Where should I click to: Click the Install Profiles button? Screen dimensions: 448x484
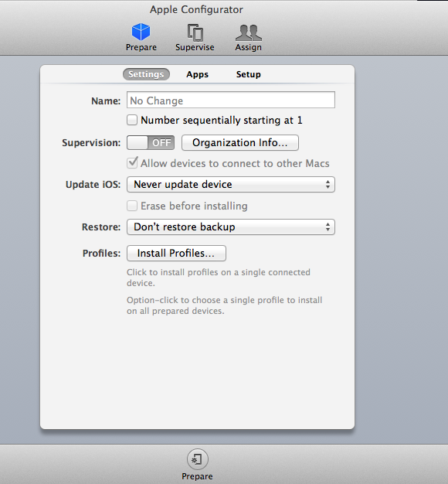point(176,253)
